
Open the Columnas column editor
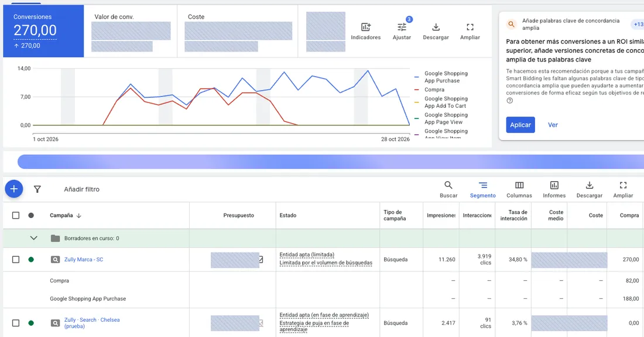click(x=519, y=189)
